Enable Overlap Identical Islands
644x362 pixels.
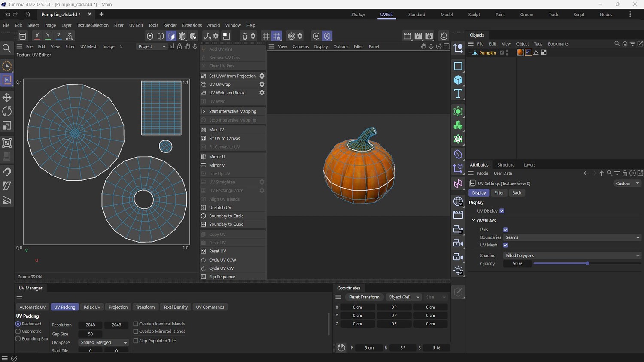(136, 324)
